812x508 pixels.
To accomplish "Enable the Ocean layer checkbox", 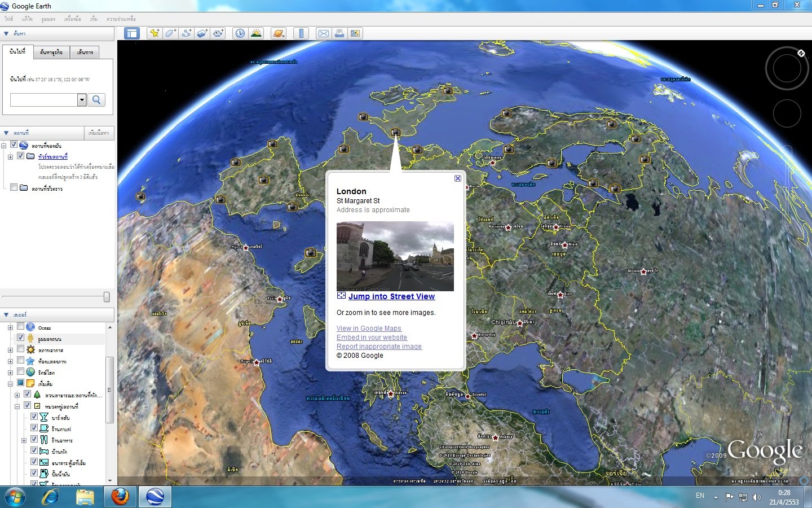I will 20,327.
